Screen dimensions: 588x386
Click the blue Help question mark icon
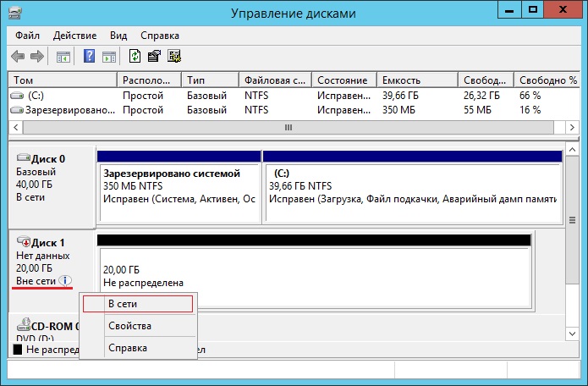89,57
